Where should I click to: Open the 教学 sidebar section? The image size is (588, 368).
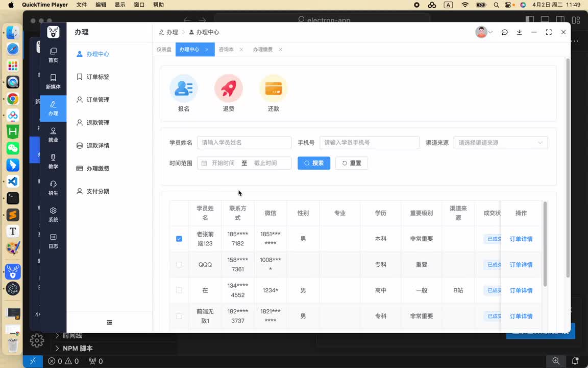pos(53,162)
